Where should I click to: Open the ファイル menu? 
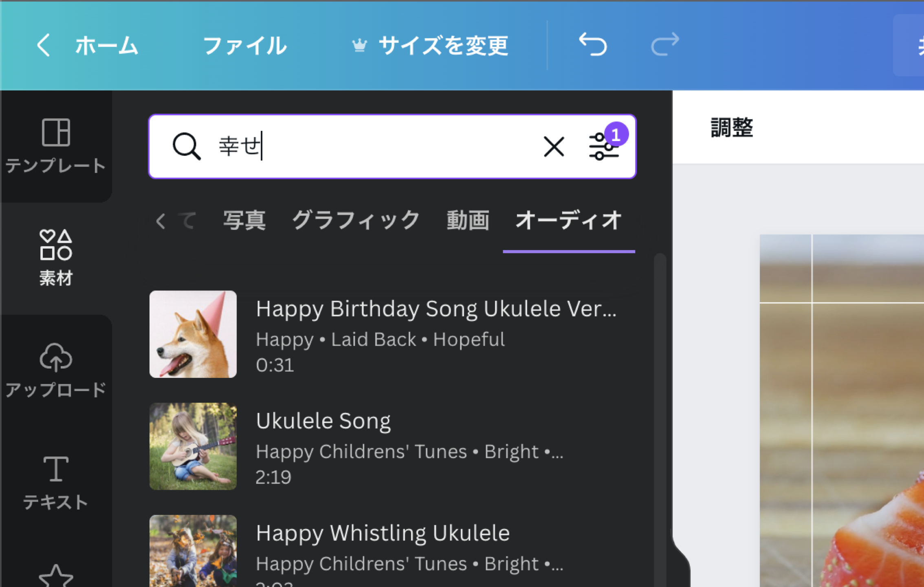244,45
